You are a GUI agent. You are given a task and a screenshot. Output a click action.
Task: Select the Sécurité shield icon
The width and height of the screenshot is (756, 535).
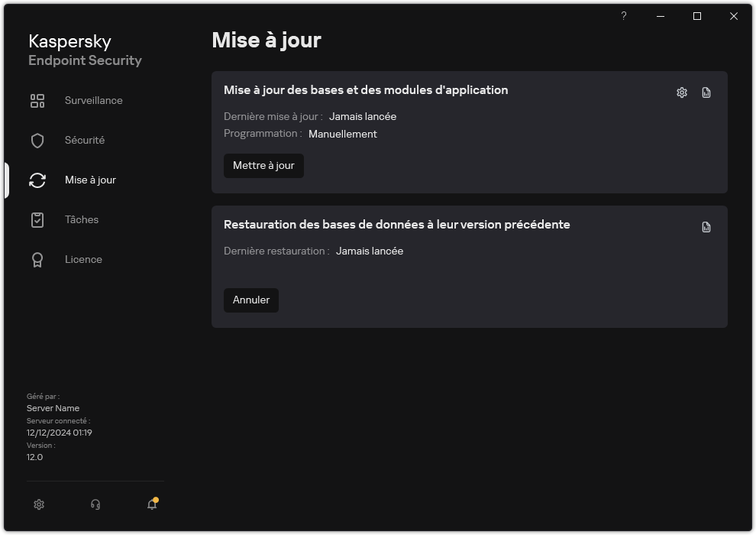(x=37, y=140)
